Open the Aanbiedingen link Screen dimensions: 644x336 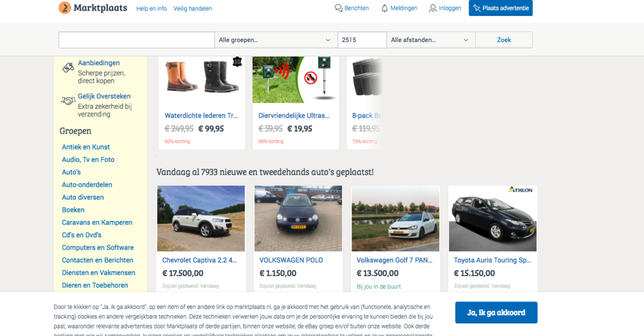pos(99,63)
